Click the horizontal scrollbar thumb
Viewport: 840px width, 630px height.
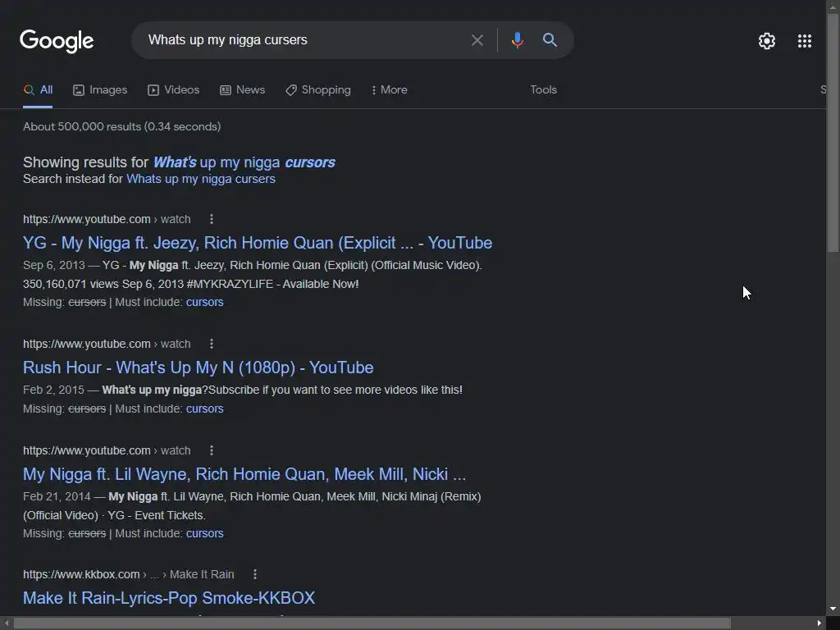[372, 623]
